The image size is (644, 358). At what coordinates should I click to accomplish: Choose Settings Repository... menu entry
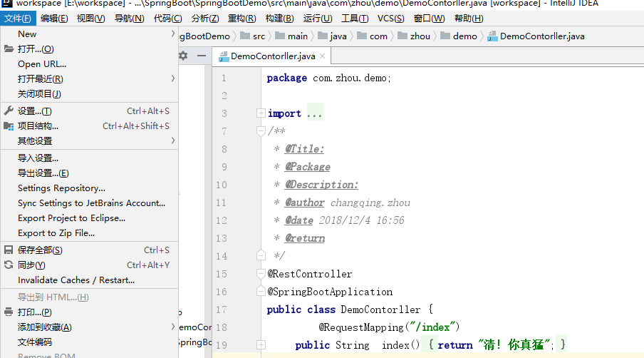[x=90, y=188]
